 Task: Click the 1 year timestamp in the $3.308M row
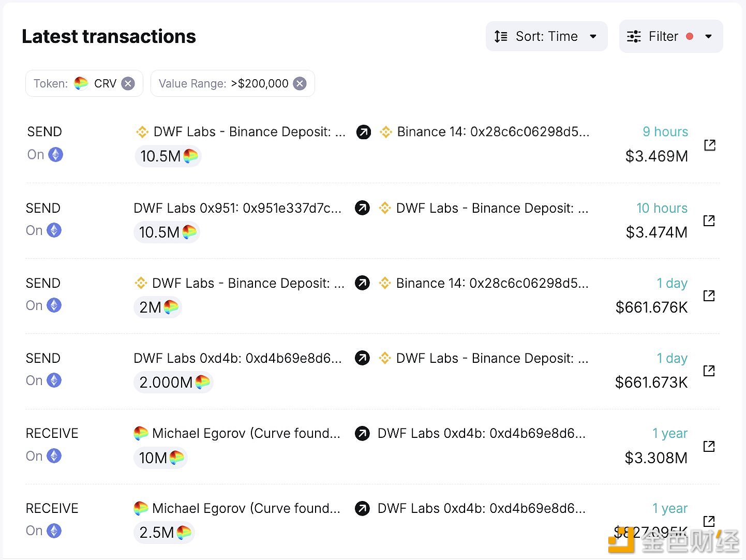click(x=670, y=433)
